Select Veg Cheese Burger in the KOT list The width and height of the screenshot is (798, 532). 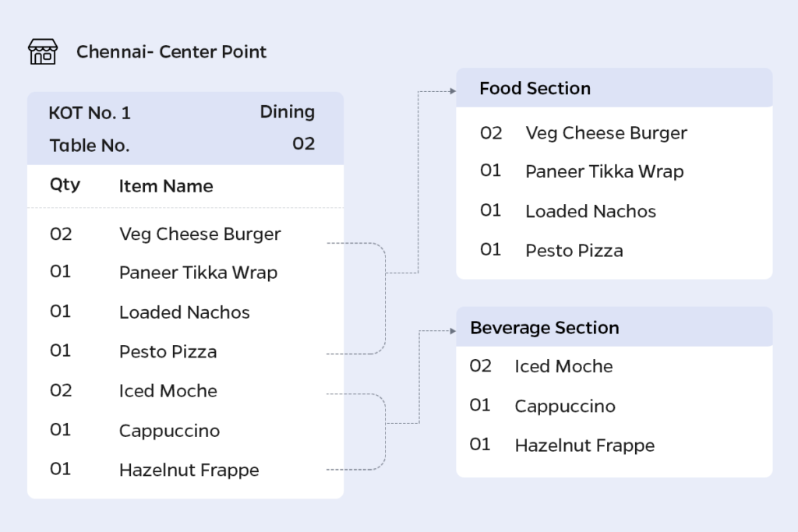click(199, 234)
